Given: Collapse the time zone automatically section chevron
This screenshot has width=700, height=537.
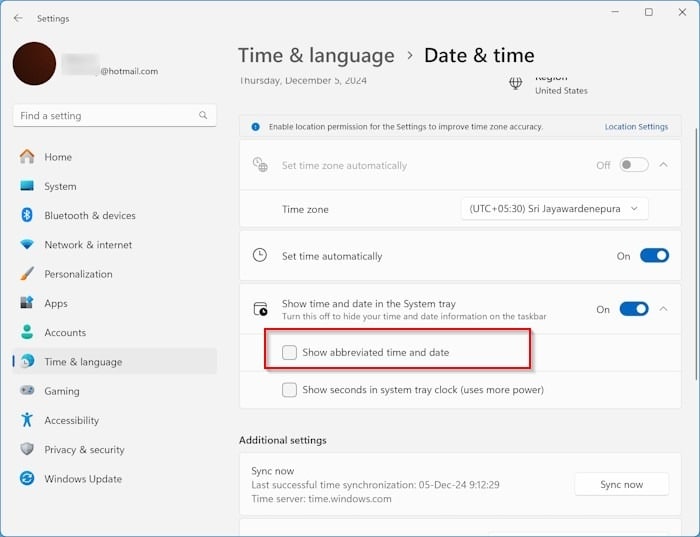Looking at the screenshot, I should click(x=664, y=165).
